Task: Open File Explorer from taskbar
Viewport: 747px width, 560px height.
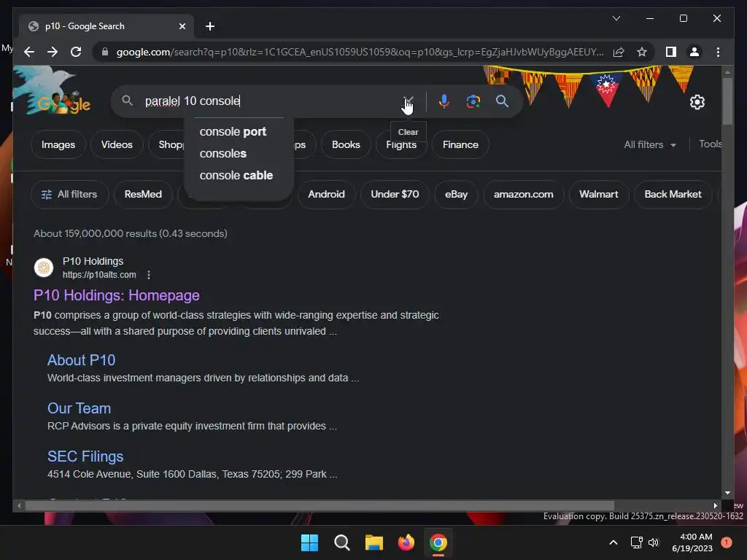Action: (374, 542)
